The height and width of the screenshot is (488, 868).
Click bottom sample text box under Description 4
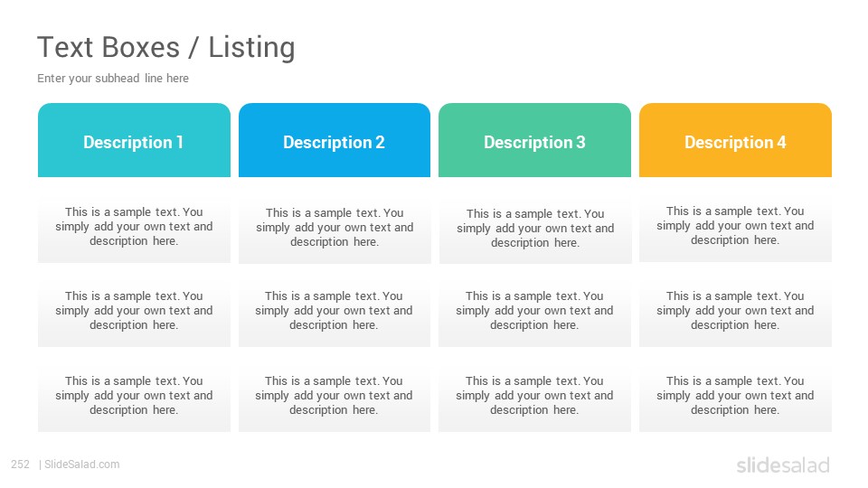point(735,395)
